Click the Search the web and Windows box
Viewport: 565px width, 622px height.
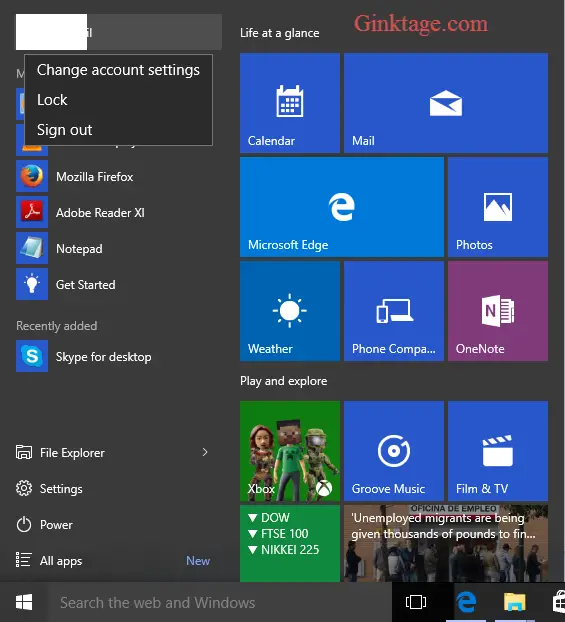pos(220,602)
